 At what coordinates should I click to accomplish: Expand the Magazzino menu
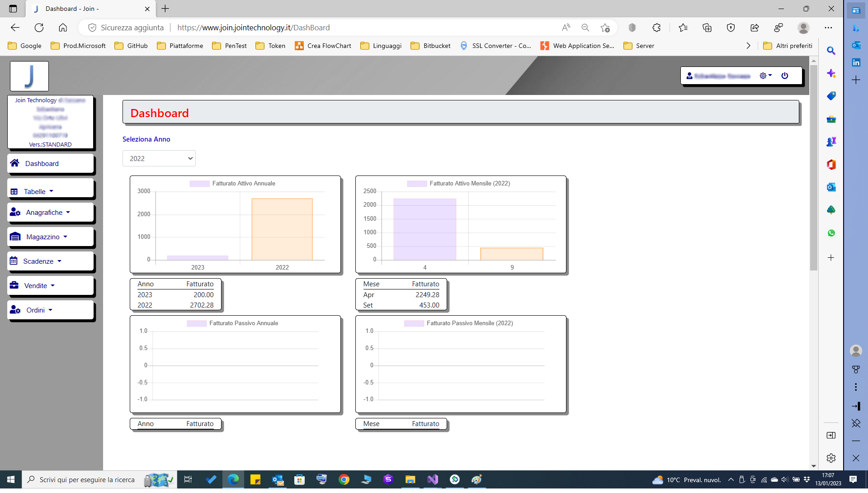(x=50, y=237)
